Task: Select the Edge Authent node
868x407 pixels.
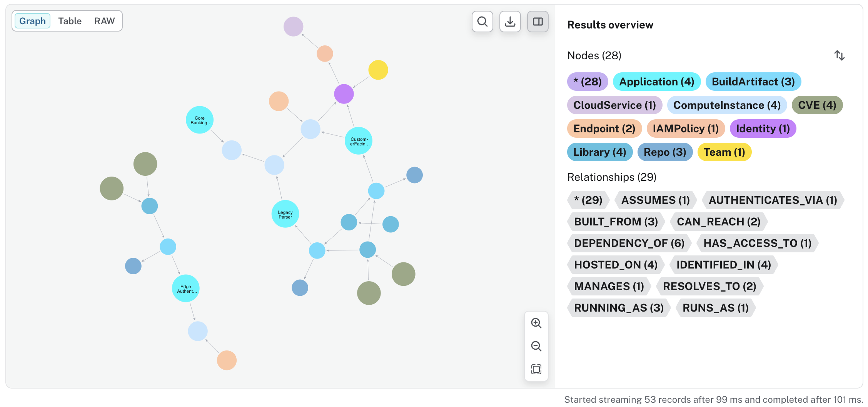Action: tap(186, 288)
